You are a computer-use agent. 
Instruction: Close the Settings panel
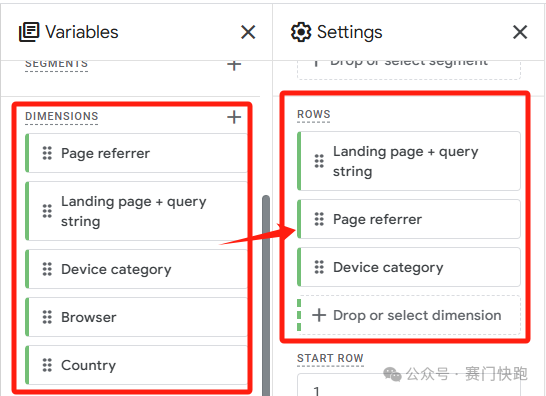click(520, 32)
